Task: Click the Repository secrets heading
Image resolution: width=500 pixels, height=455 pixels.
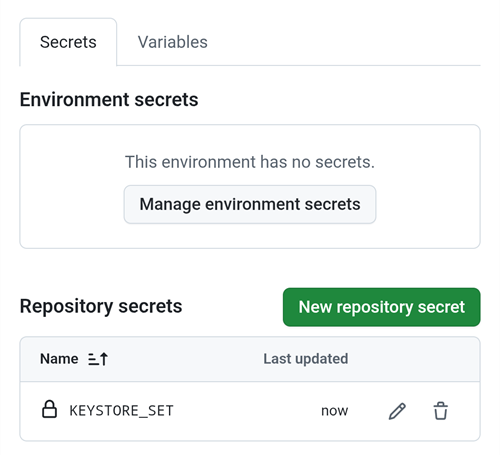Action: click(x=101, y=306)
